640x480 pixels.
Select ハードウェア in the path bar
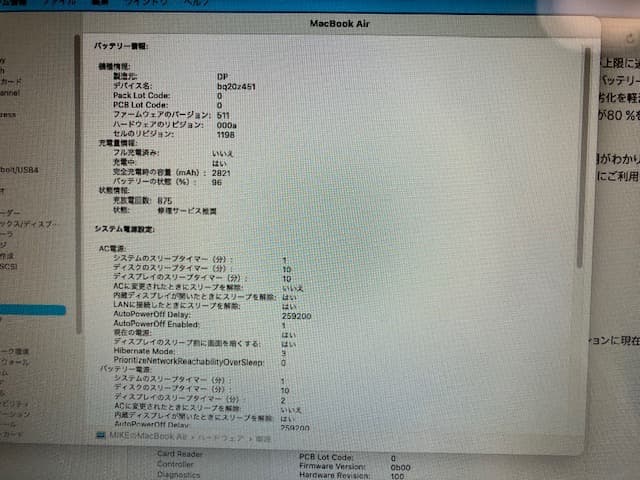coord(220,438)
